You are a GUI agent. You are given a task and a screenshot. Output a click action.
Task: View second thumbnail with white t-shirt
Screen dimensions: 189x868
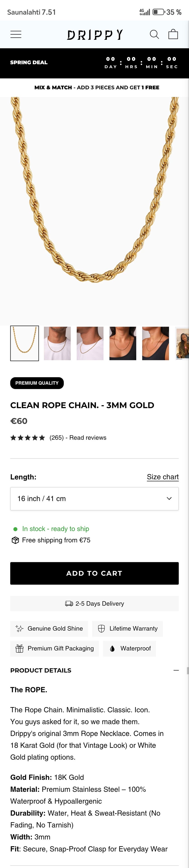pos(57,343)
